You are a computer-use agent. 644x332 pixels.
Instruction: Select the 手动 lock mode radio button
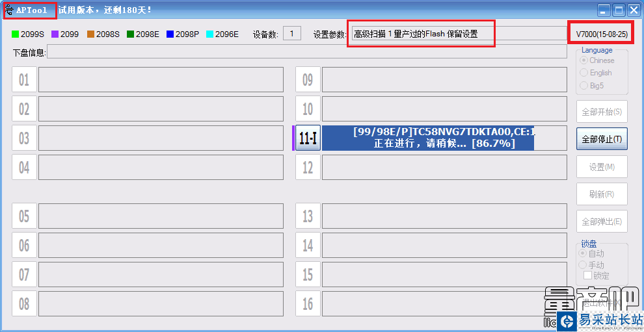582,264
